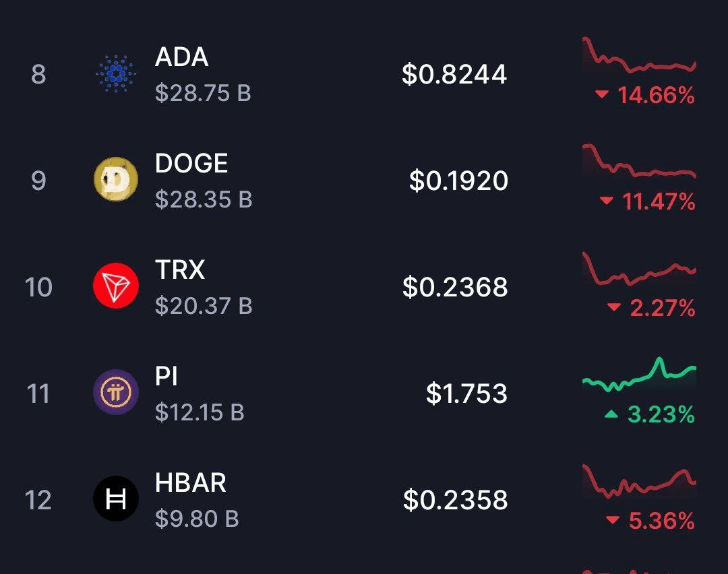The height and width of the screenshot is (574, 728).
Task: Open the HBAR sparkline chart
Action: (639, 481)
